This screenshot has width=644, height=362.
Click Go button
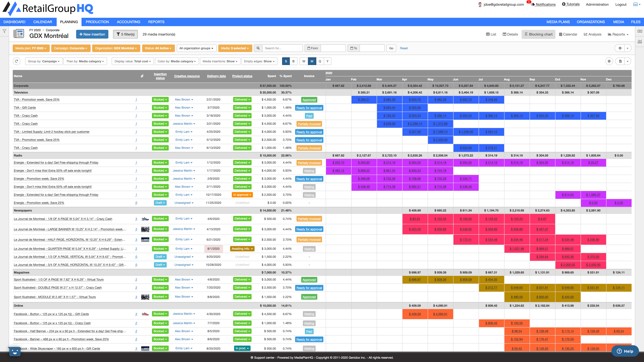click(391, 48)
